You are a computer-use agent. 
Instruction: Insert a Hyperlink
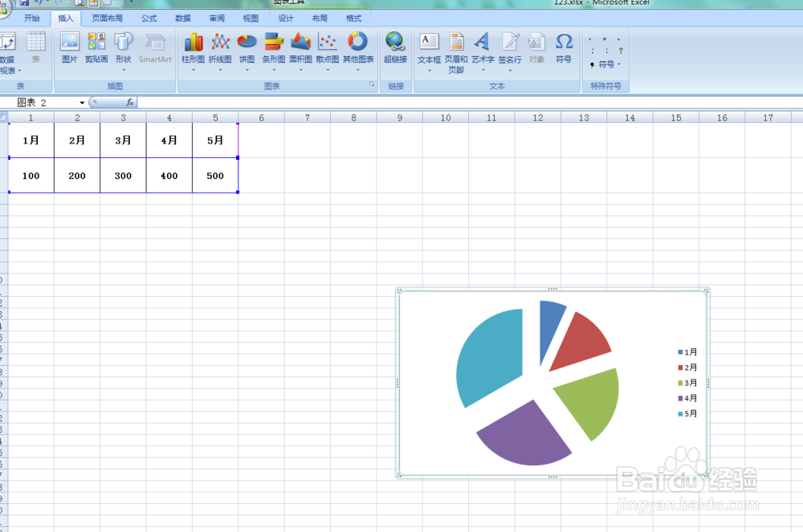point(395,47)
